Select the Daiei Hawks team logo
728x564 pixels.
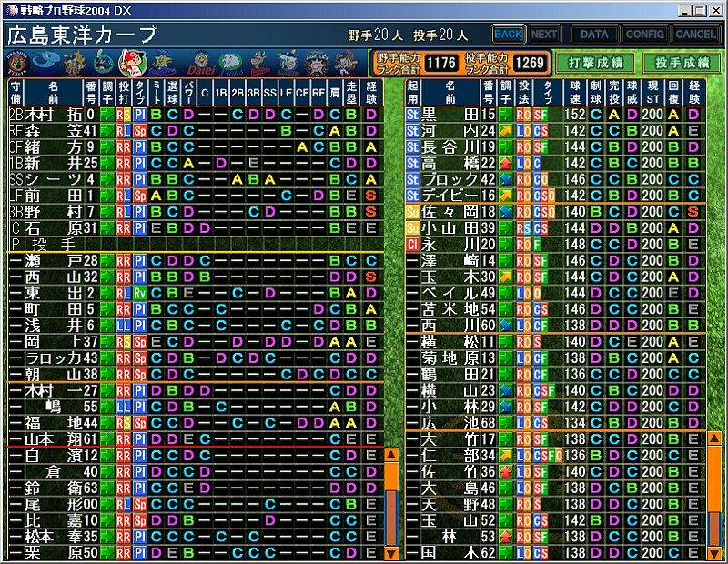click(201, 63)
